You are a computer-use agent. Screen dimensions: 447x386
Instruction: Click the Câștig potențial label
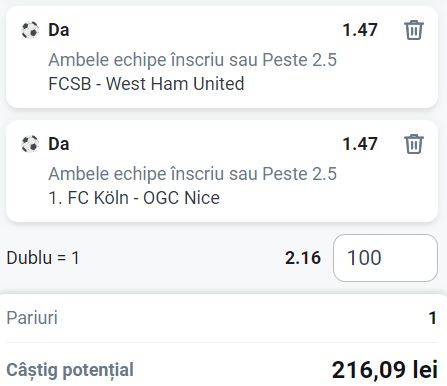point(70,370)
